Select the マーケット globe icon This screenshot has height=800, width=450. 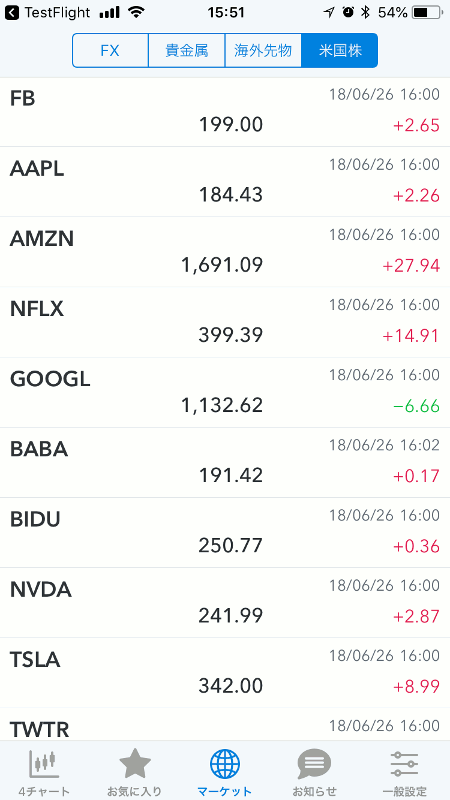tap(224, 764)
